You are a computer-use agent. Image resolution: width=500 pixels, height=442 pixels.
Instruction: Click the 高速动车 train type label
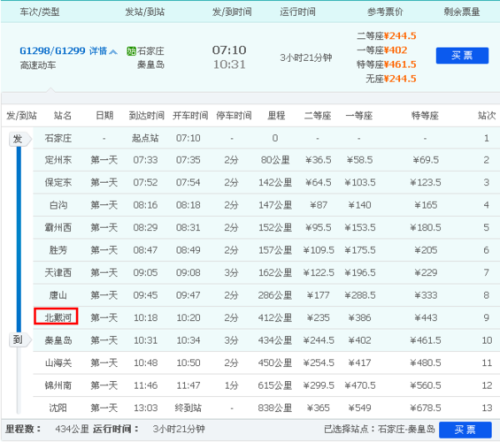click(x=38, y=65)
